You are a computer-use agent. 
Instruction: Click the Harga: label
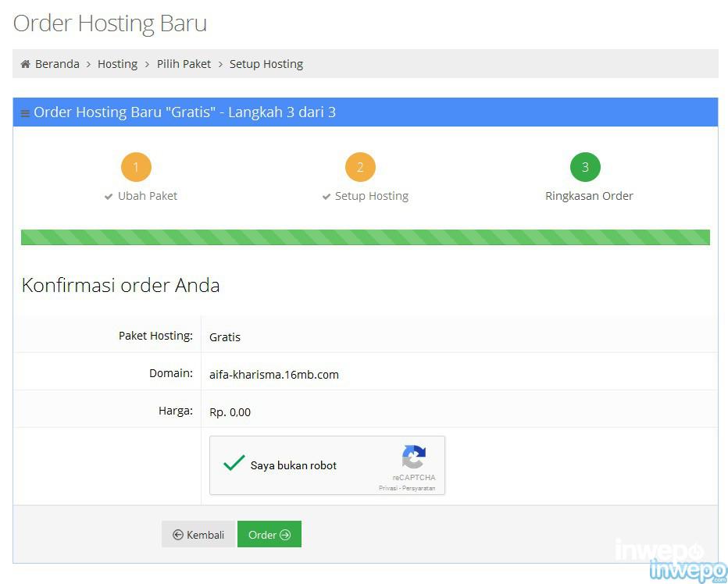[176, 411]
